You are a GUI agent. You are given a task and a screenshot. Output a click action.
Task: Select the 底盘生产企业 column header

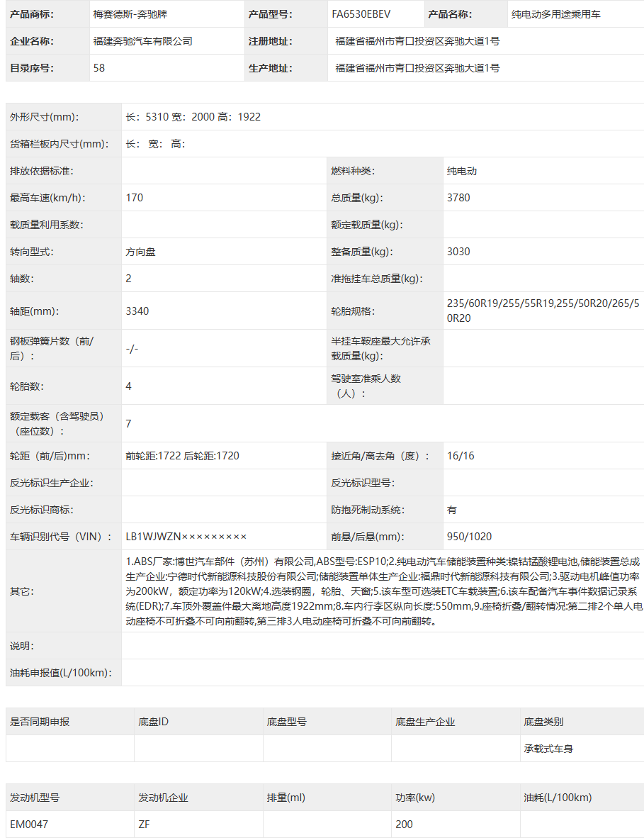tap(425, 722)
